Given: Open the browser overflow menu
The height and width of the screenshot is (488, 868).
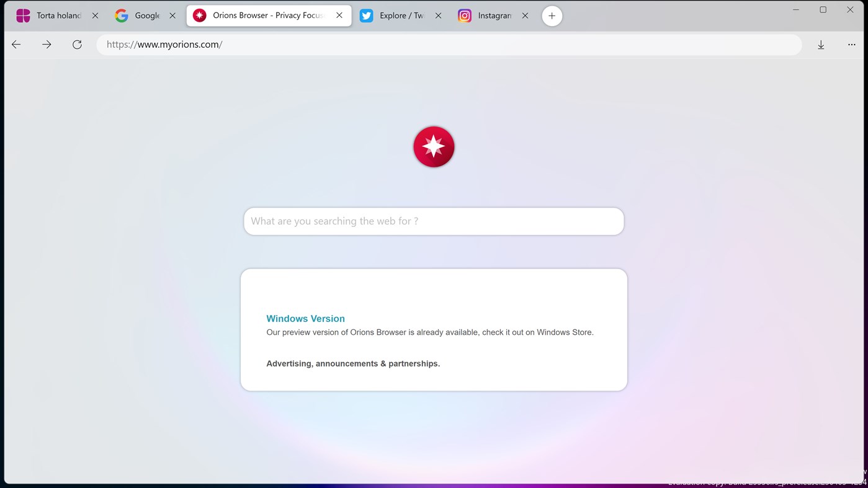Looking at the screenshot, I should point(851,44).
